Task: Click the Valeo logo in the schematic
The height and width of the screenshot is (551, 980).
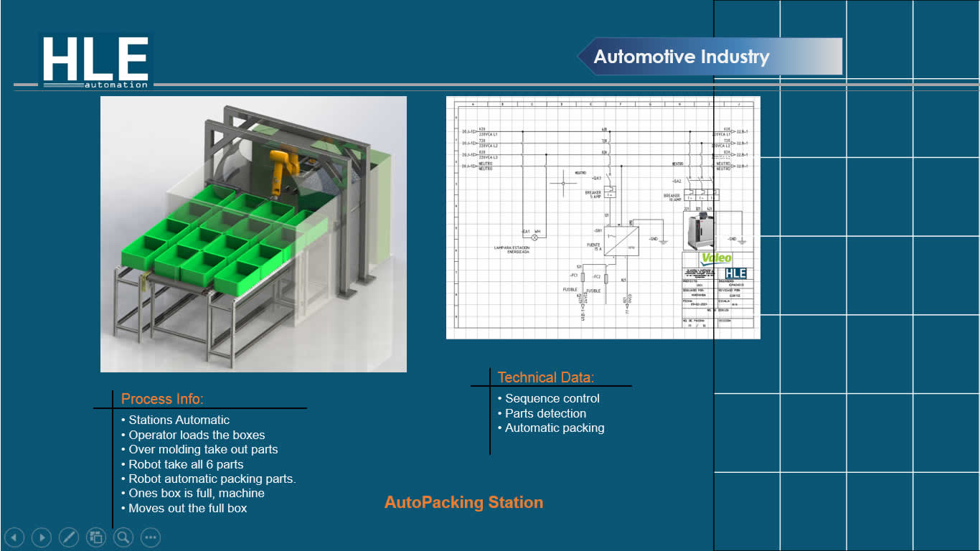Action: (x=716, y=258)
